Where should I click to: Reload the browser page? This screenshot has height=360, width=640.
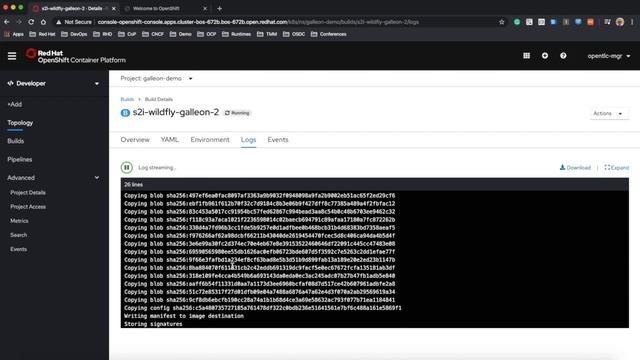tap(31, 22)
